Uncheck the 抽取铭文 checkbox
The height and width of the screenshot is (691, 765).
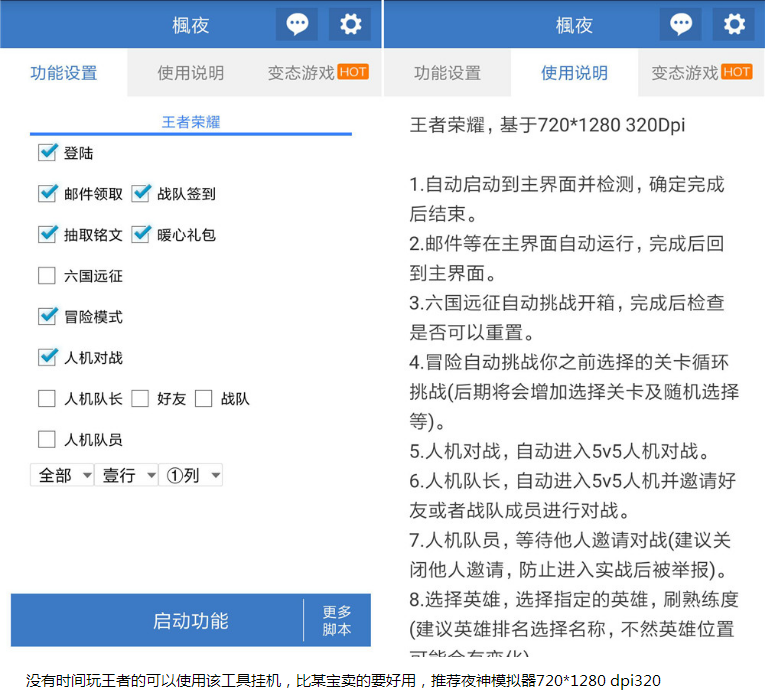(x=47, y=235)
